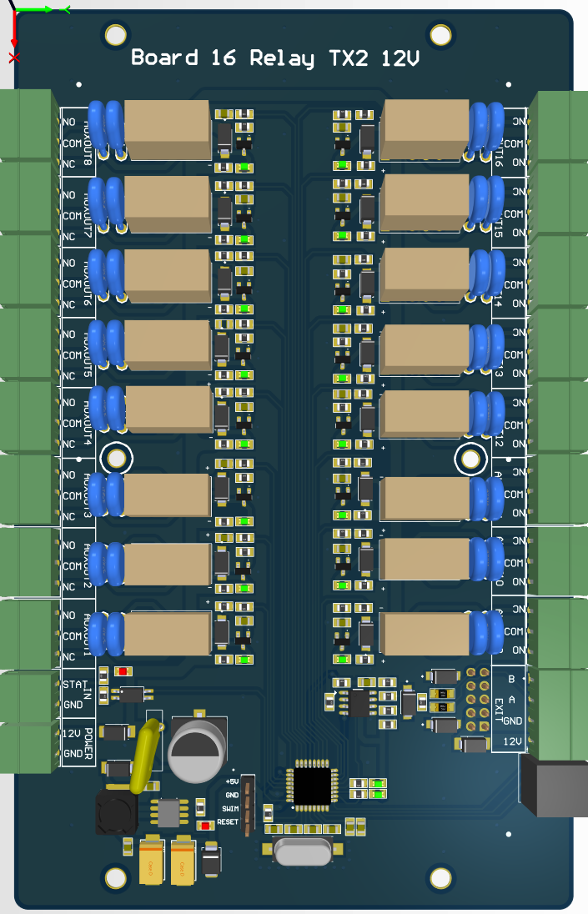Click the red LED beside RESET label

tap(205, 826)
